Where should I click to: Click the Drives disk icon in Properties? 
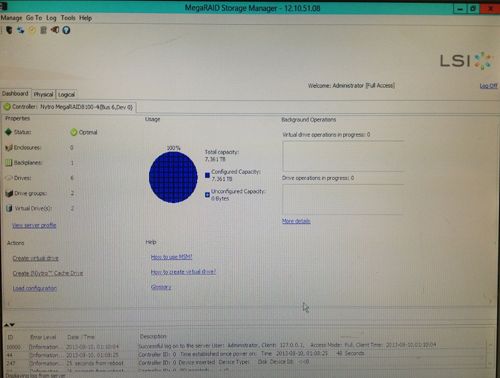tap(9, 178)
